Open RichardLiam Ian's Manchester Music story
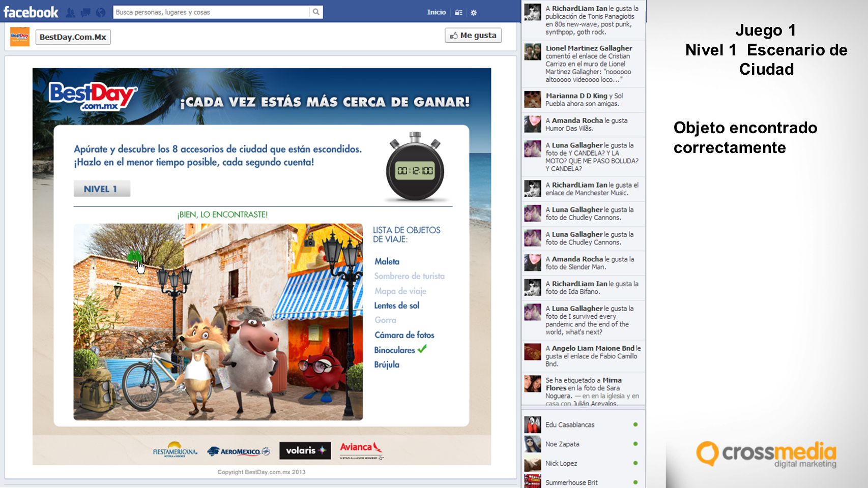Viewport: 868px width, 488px height. [584, 189]
